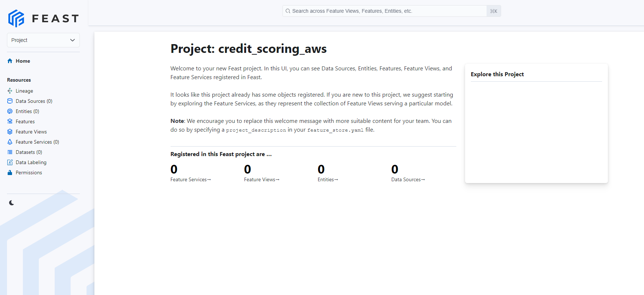
Task: Click the Datasets list icon
Action: pyautogui.click(x=10, y=152)
